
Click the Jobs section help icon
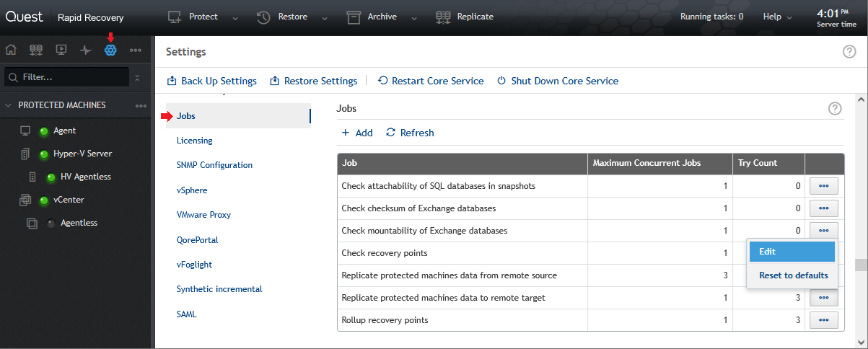(x=835, y=109)
